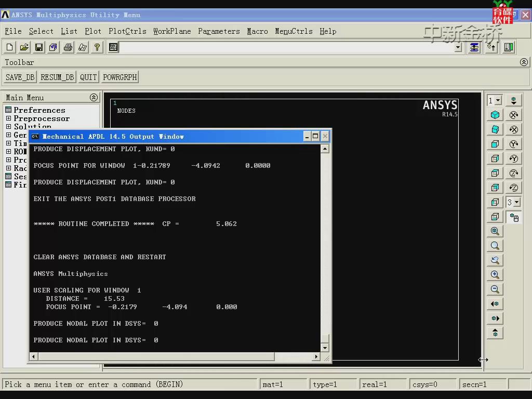Image resolution: width=532 pixels, height=399 pixels.
Task: Click the printer icon in the standard toolbar
Action: (x=68, y=47)
